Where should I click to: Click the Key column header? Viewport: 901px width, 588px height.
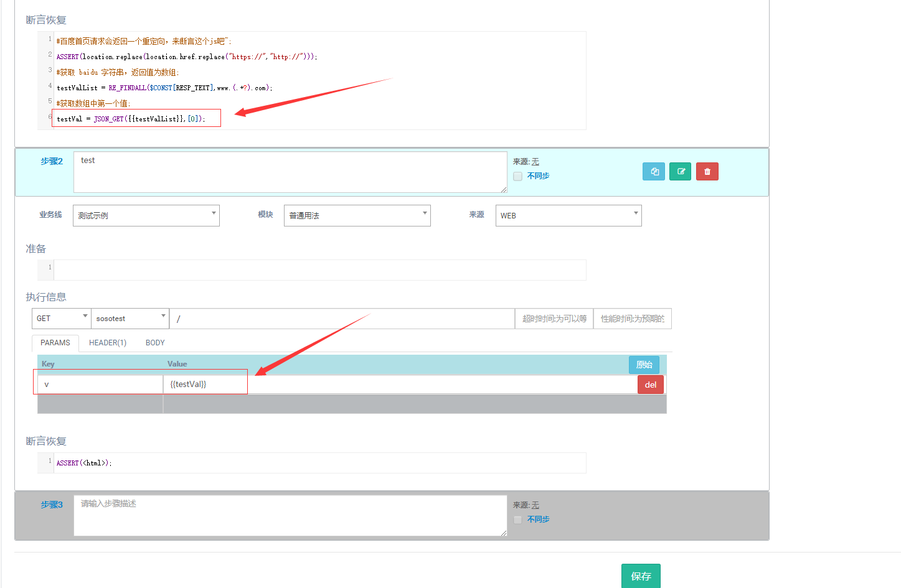point(48,364)
